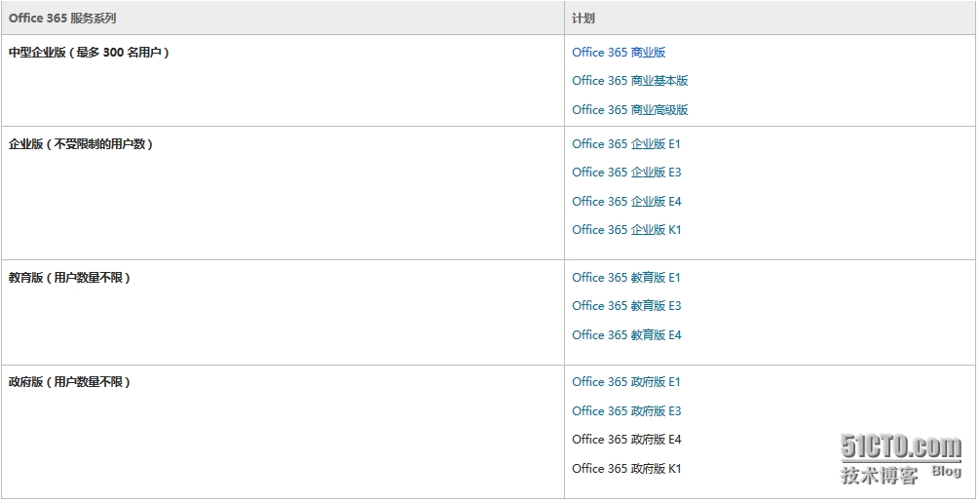Image resolution: width=980 pixels, height=503 pixels.
Task: Open the Office 365 企业版 E3 plan
Action: point(626,173)
